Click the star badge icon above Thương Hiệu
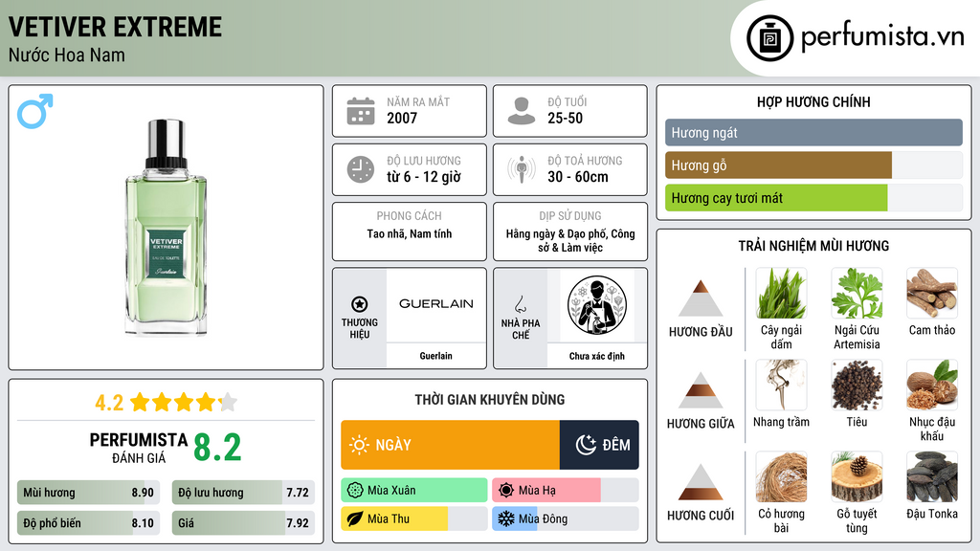Image resolution: width=980 pixels, height=551 pixels. 360,304
